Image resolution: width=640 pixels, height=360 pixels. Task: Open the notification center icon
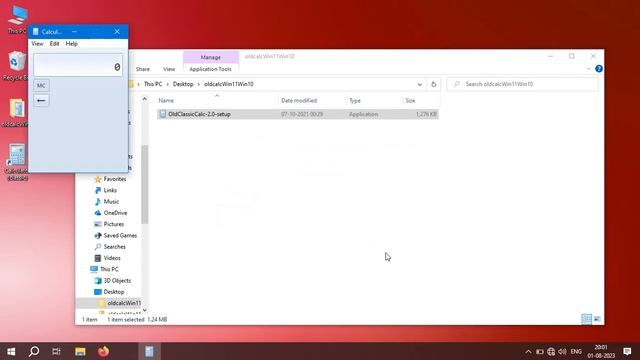(x=627, y=351)
